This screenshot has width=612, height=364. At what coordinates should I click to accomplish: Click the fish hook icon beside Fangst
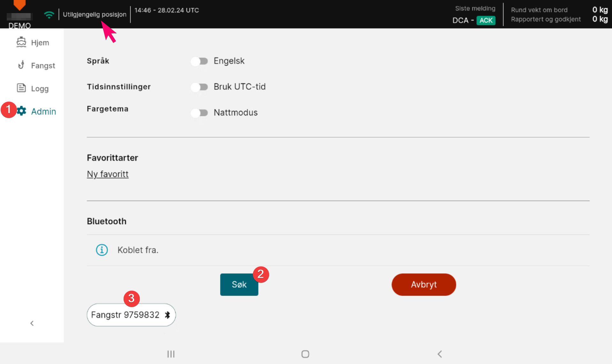(21, 65)
